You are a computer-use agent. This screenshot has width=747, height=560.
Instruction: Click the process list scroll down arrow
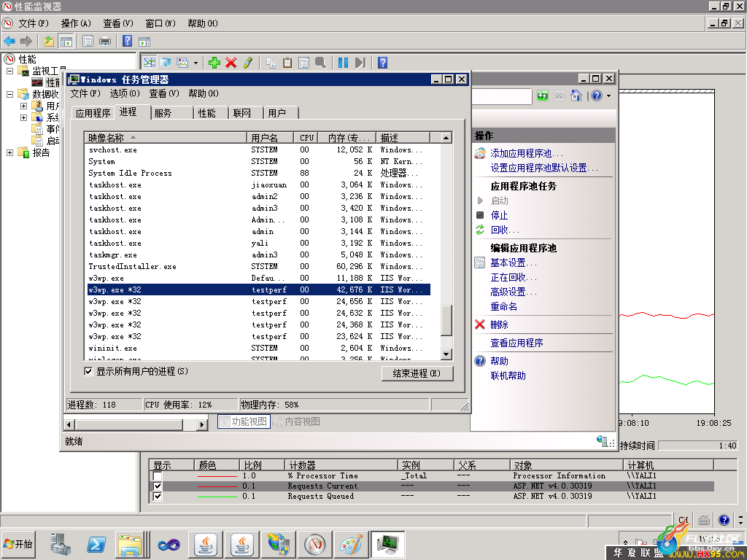(446, 354)
